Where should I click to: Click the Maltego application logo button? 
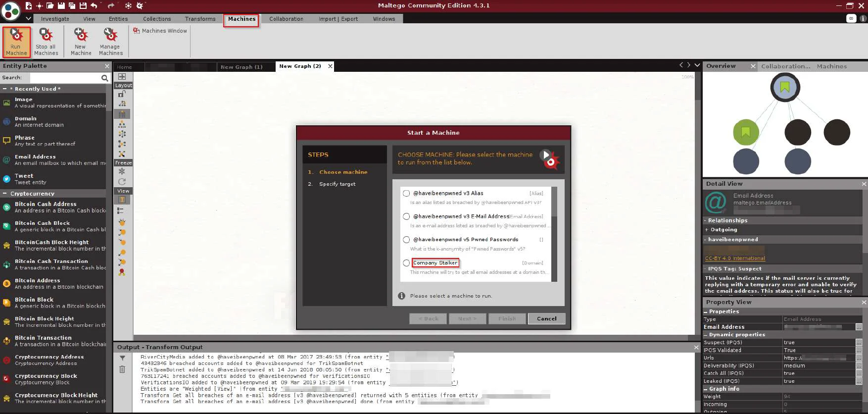coord(10,11)
